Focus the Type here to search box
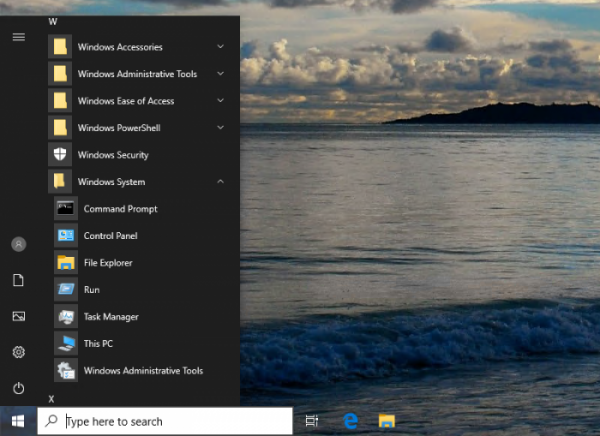This screenshot has width=600, height=436. [165, 421]
